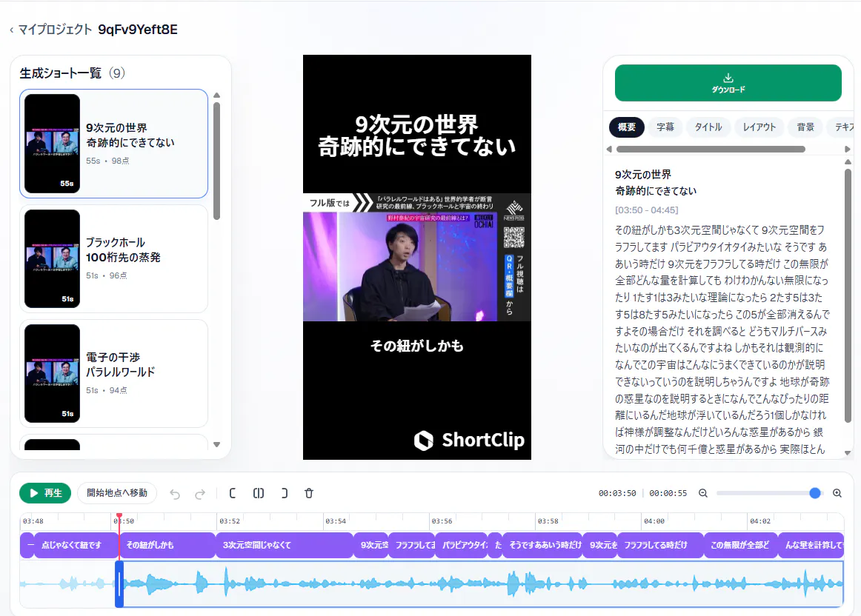
Task: Click the [03:50 - 04:45] time range text
Action: [x=646, y=210]
